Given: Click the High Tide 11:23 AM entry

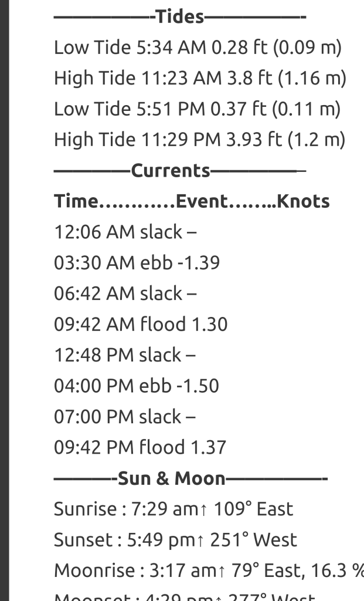Looking at the screenshot, I should point(200,78).
